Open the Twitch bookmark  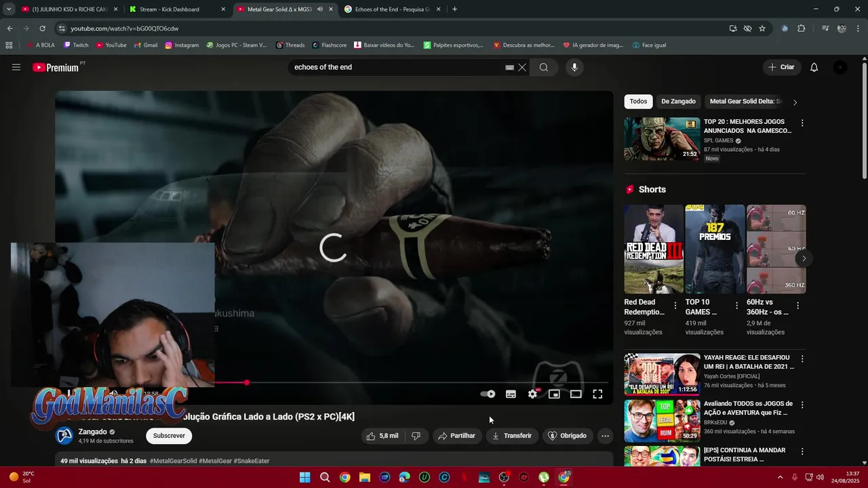point(76,45)
